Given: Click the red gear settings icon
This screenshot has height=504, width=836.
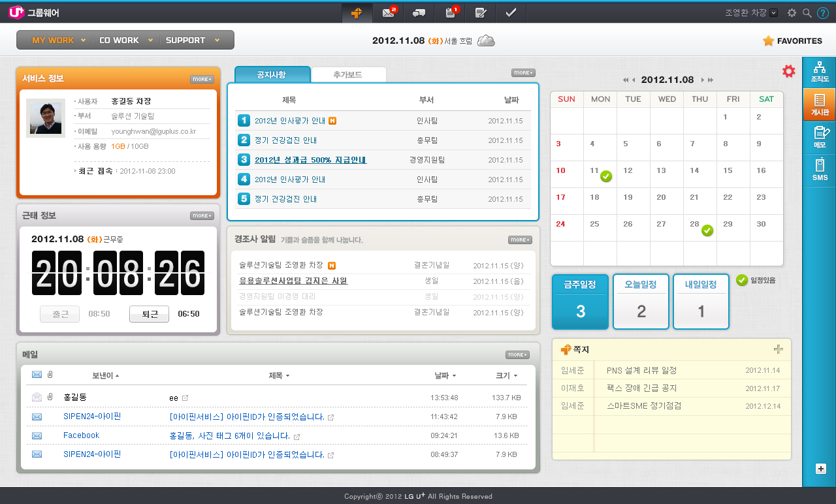Looking at the screenshot, I should click(x=789, y=71).
